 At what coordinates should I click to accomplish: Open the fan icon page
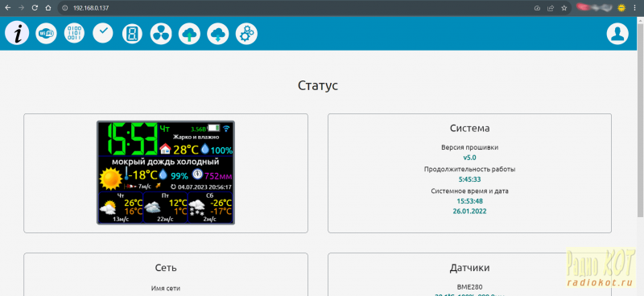point(160,33)
